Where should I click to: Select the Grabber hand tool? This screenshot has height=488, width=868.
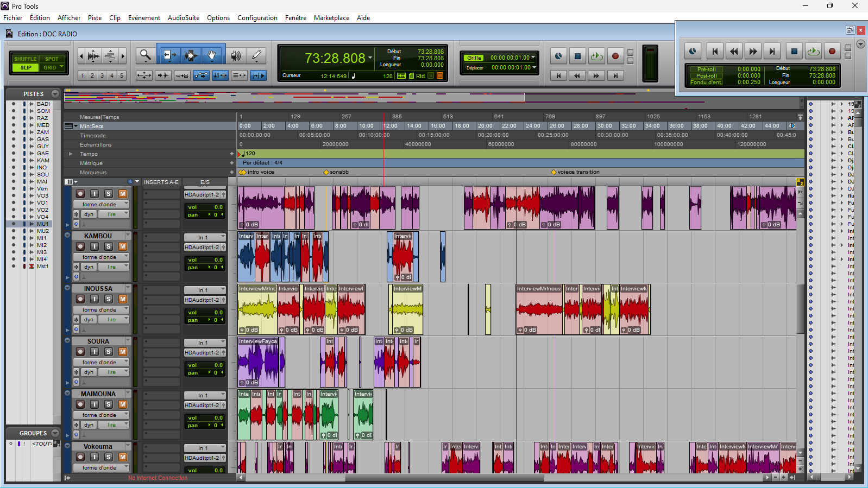coord(212,55)
